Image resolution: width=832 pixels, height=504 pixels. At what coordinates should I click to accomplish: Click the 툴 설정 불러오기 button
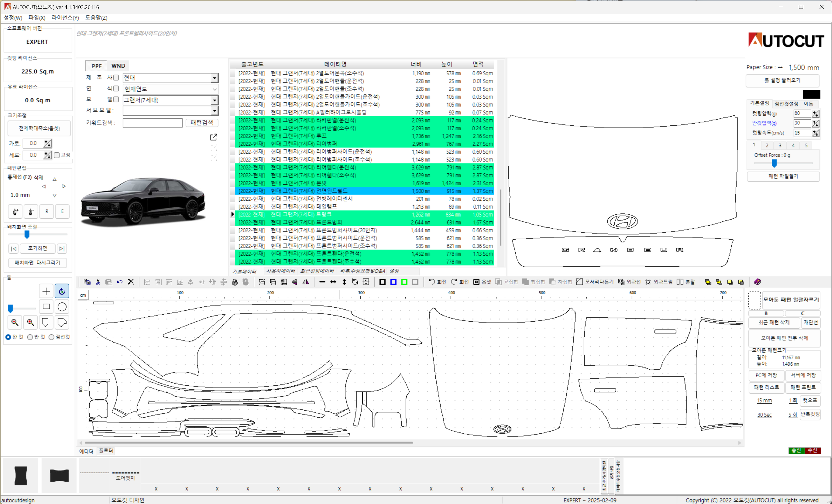pos(783,80)
